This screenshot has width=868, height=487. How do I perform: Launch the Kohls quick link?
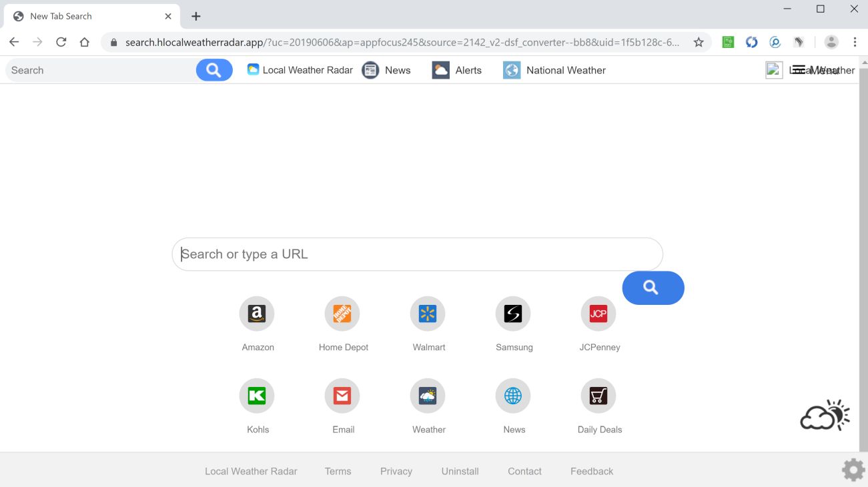257,396
